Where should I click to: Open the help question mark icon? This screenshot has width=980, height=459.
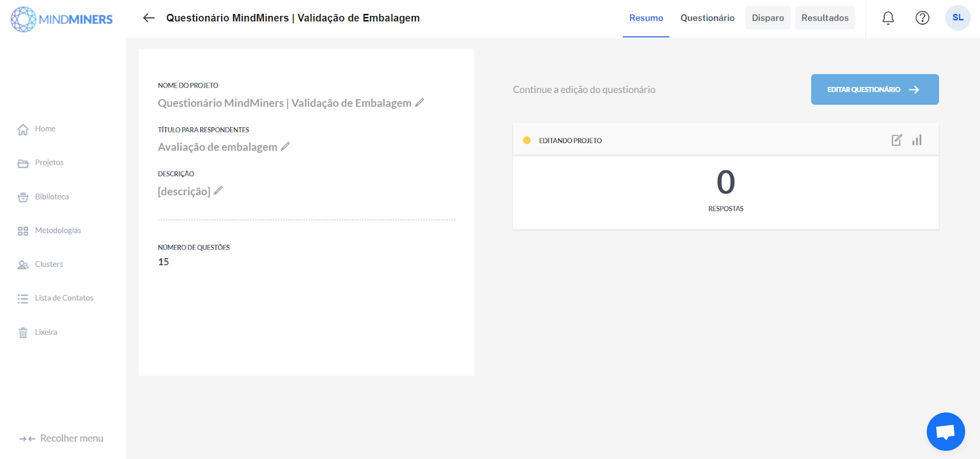click(922, 18)
